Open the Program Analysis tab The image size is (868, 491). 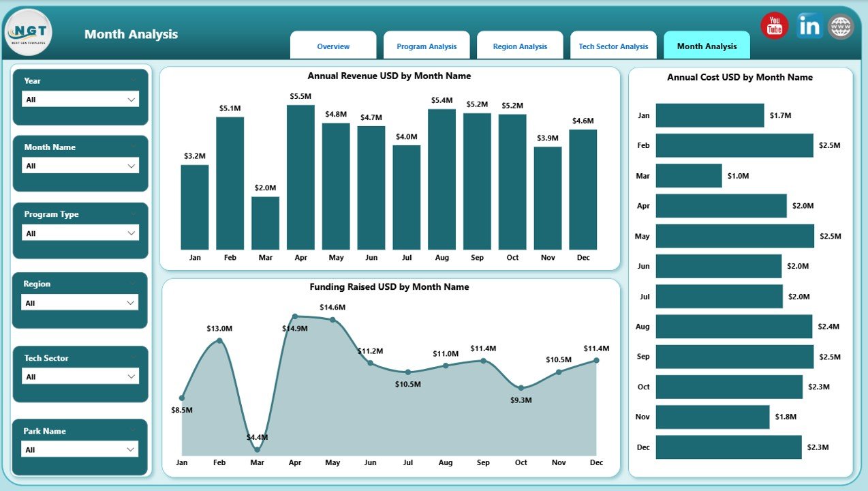click(x=427, y=45)
